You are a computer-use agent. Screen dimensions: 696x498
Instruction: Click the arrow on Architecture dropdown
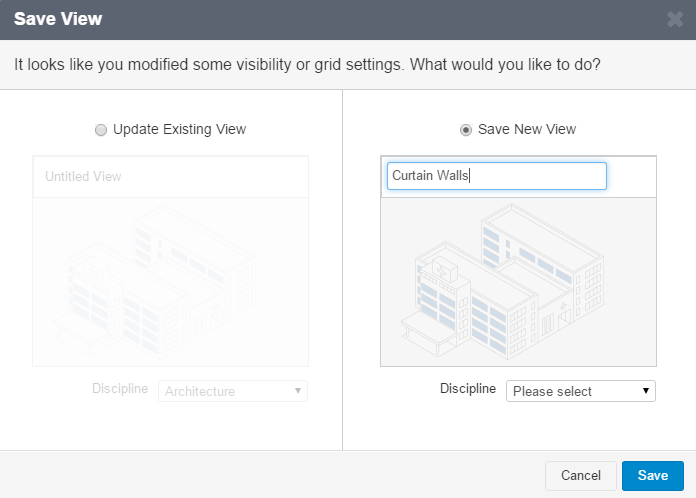(298, 391)
